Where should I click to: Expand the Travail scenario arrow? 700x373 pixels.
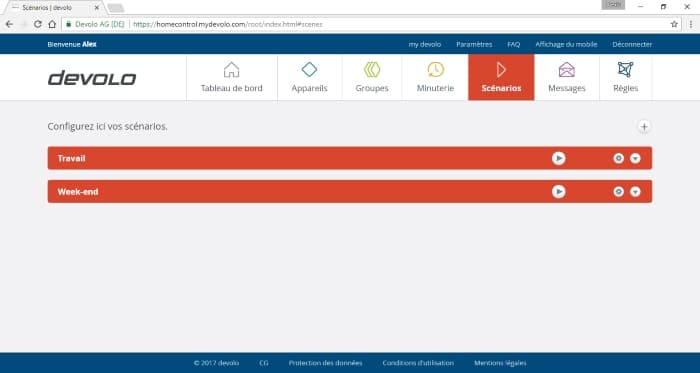coord(635,158)
